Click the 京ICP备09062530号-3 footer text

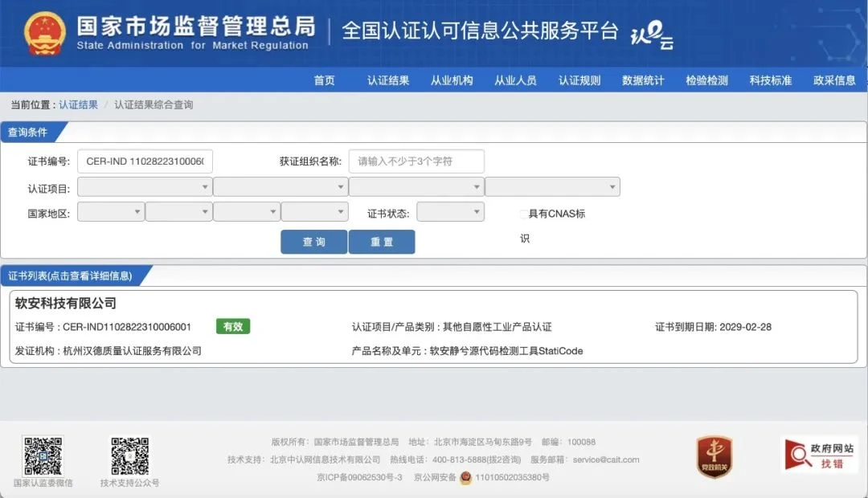359,477
